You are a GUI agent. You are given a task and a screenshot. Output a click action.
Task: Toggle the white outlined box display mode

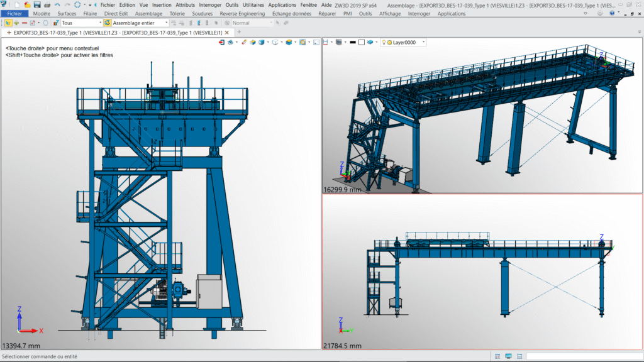[362, 42]
